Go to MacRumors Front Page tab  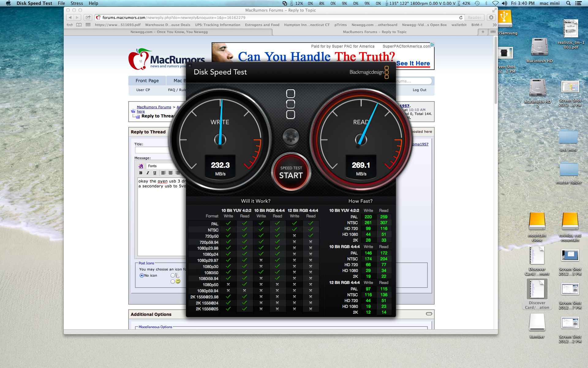147,81
